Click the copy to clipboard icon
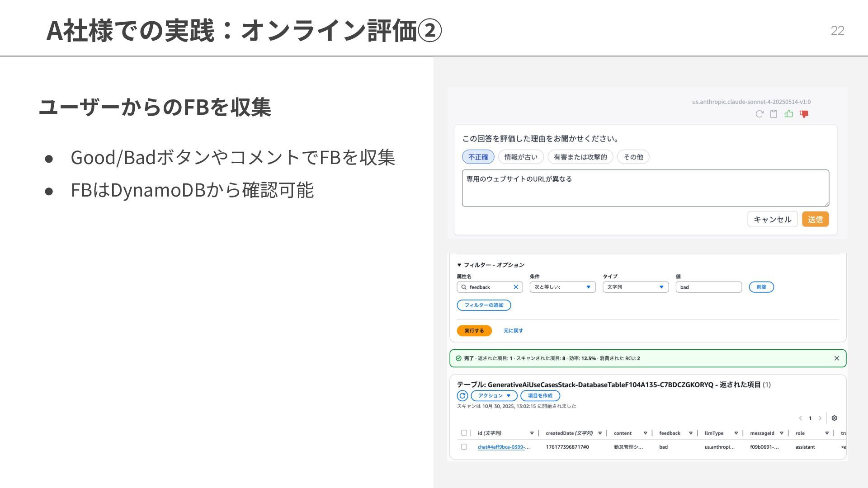This screenshot has width=868, height=488. coord(774,114)
